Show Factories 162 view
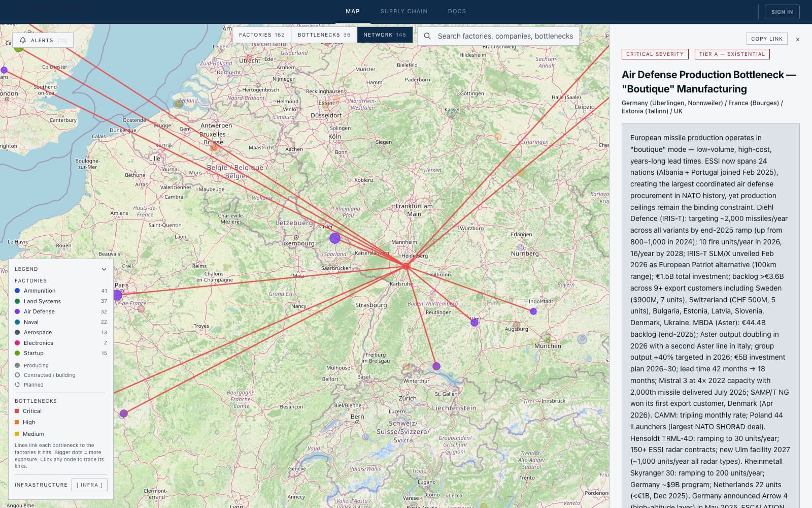Screen dimensions: 812x508 click(262, 35)
